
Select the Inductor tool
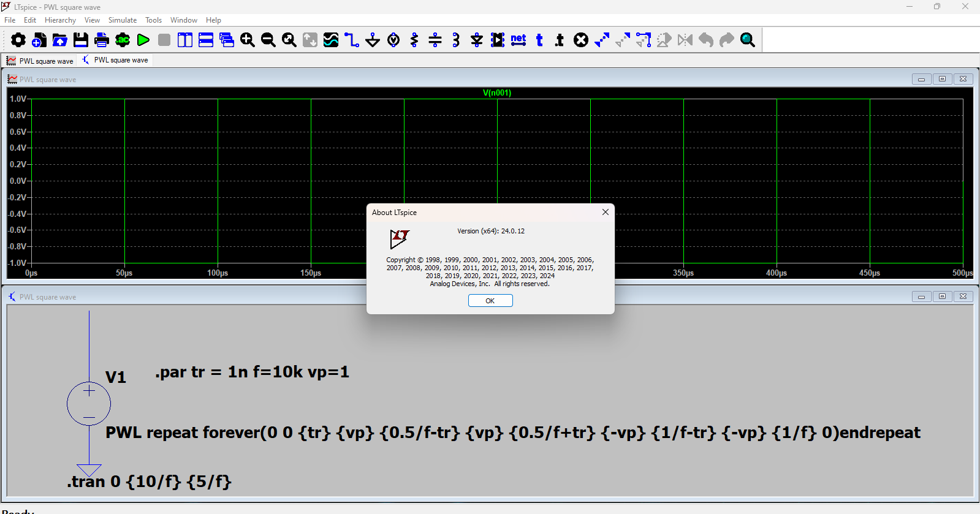pyautogui.click(x=456, y=40)
